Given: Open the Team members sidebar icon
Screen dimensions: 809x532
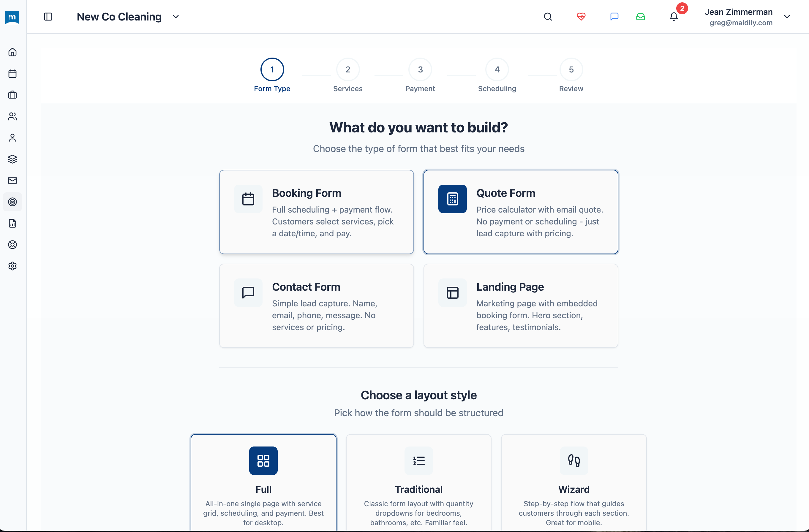Looking at the screenshot, I should (x=12, y=116).
